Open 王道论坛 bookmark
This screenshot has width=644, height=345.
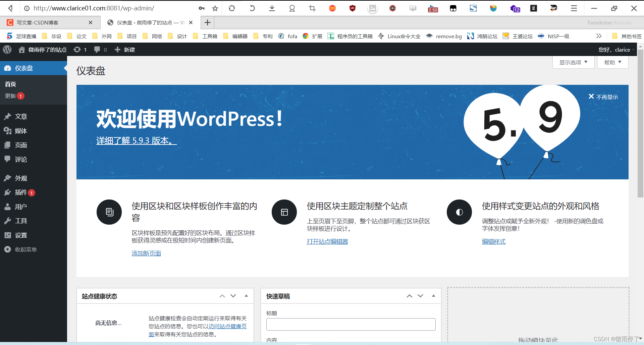click(x=518, y=36)
